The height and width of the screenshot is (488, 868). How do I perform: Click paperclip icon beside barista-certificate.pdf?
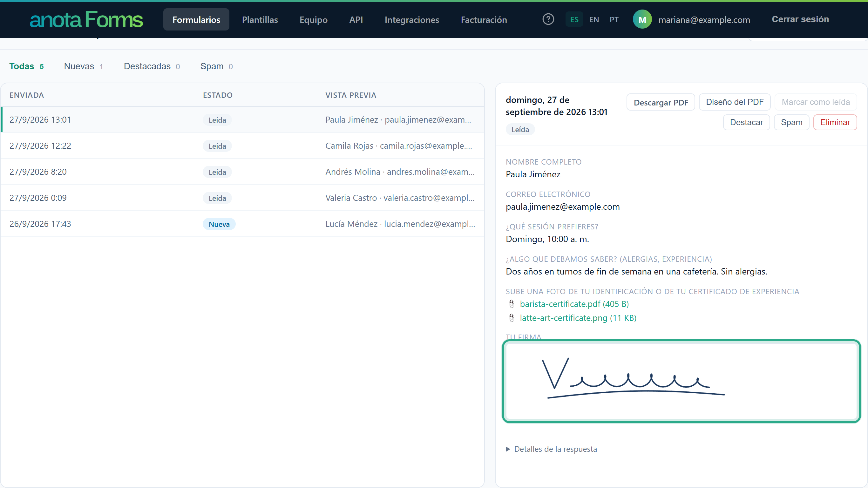coord(512,304)
